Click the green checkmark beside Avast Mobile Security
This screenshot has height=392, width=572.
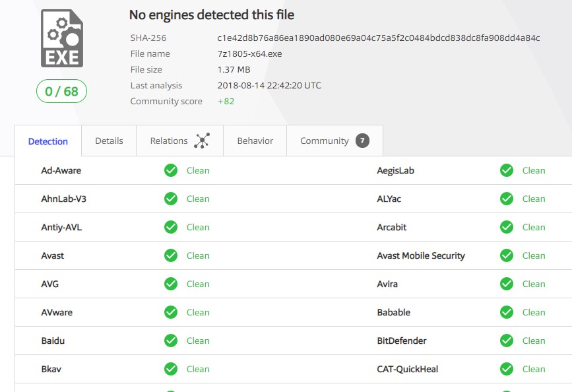pos(506,255)
